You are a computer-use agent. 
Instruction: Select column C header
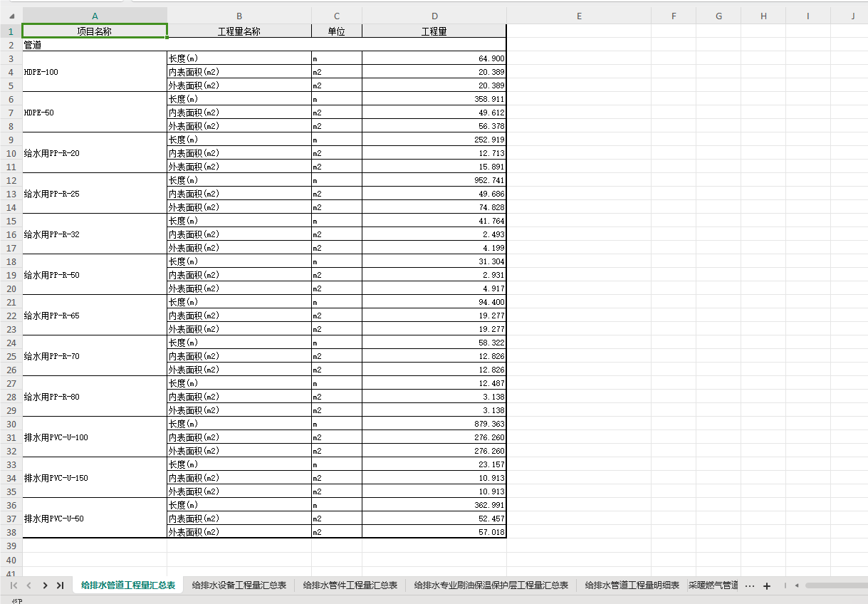337,16
